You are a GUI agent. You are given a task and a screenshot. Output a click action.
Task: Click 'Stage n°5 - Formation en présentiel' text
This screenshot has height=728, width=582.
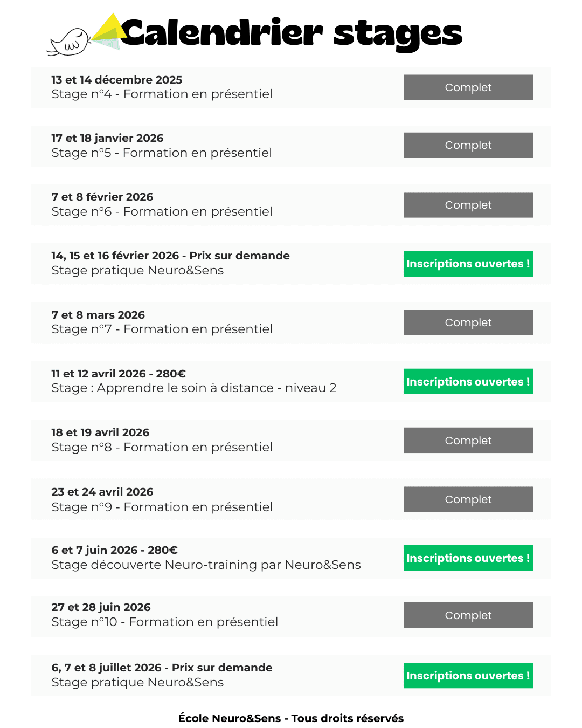pos(162,153)
